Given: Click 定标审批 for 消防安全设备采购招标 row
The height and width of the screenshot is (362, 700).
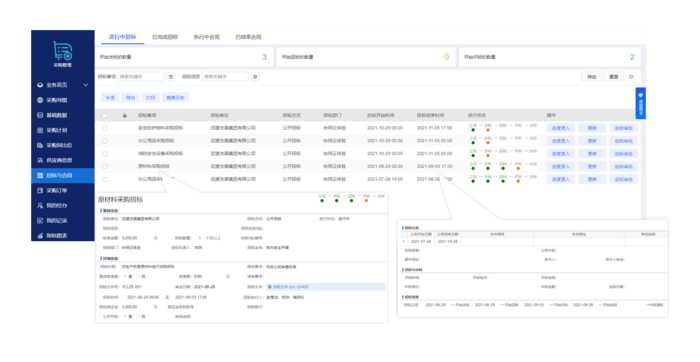Looking at the screenshot, I should click(x=624, y=154).
